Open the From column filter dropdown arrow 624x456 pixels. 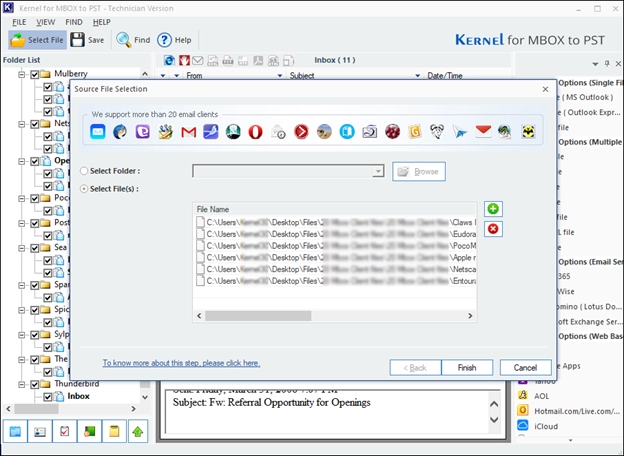(280, 76)
